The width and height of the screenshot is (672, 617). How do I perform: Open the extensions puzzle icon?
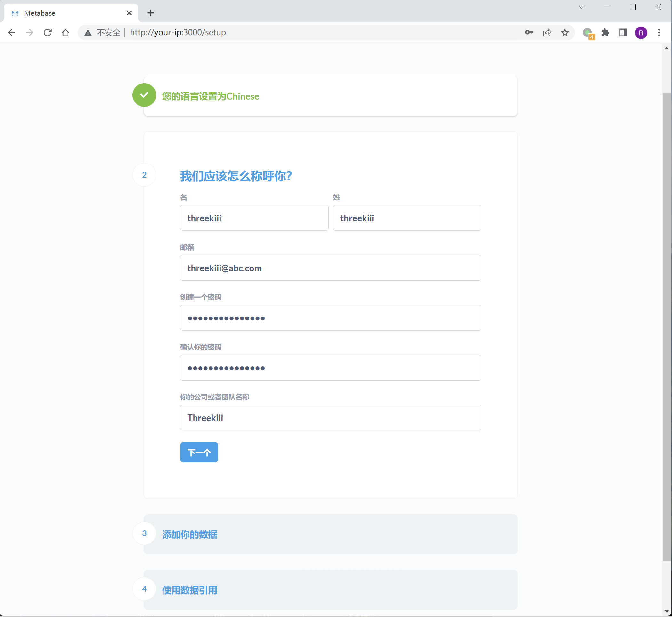tap(605, 32)
